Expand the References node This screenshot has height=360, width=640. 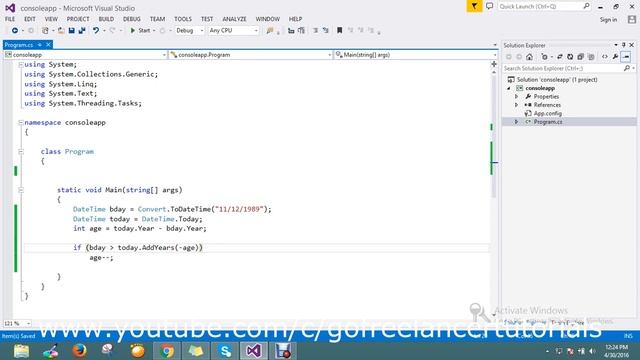516,105
